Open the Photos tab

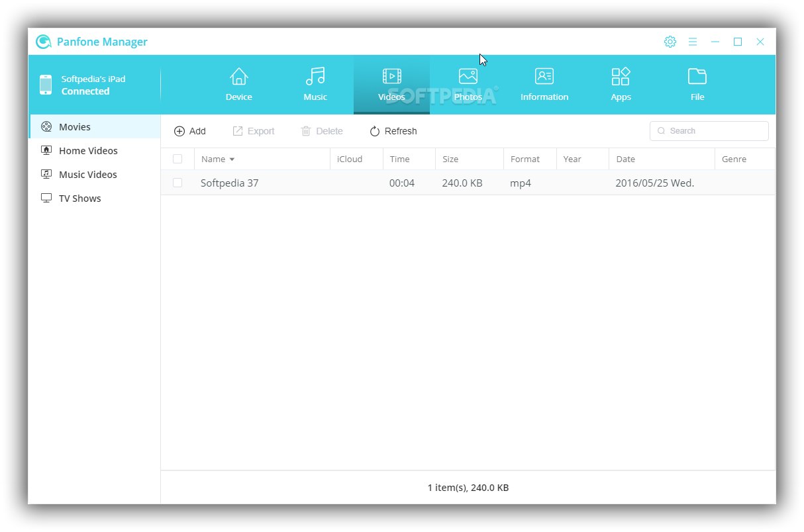pos(468,85)
